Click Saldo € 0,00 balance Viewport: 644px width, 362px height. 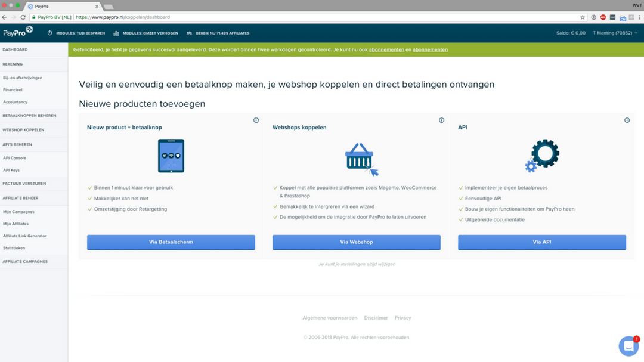click(x=571, y=33)
